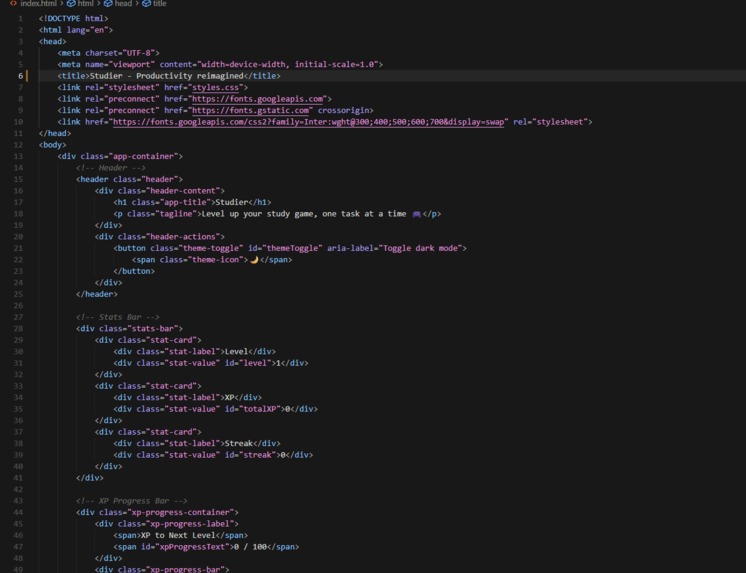
Task: Click the opening <body> tag
Action: click(52, 145)
